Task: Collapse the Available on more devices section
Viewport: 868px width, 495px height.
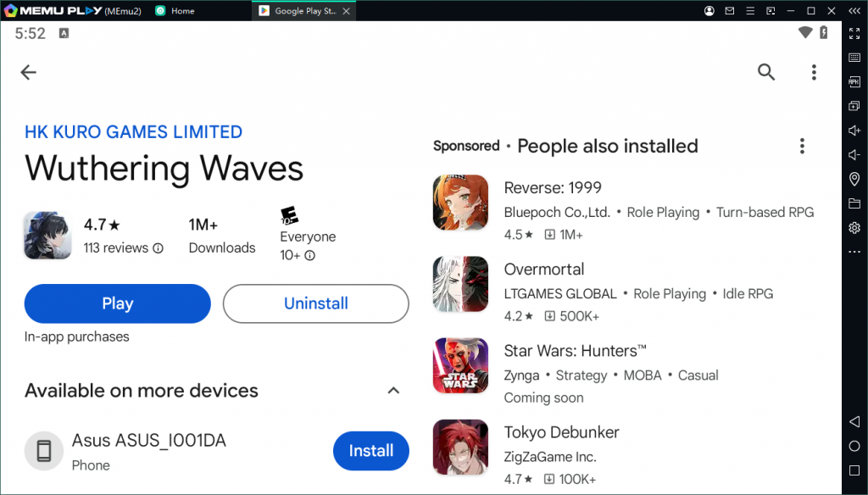Action: pos(393,391)
